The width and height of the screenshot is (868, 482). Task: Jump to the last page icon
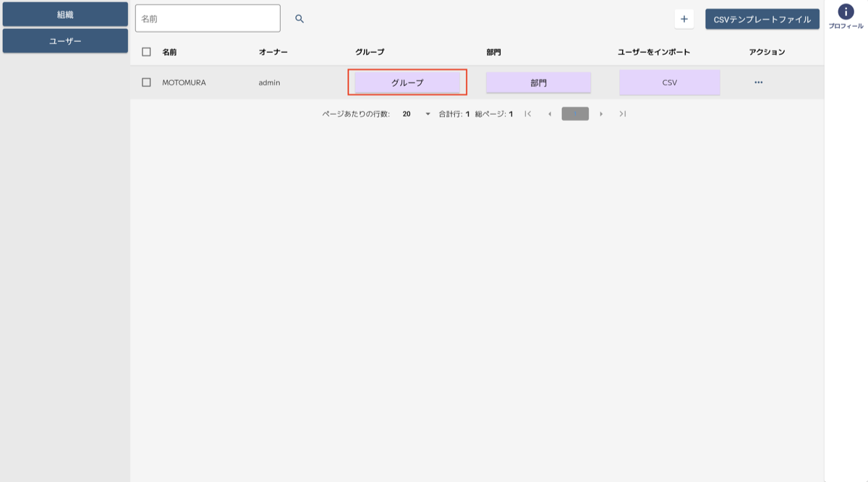tap(623, 114)
